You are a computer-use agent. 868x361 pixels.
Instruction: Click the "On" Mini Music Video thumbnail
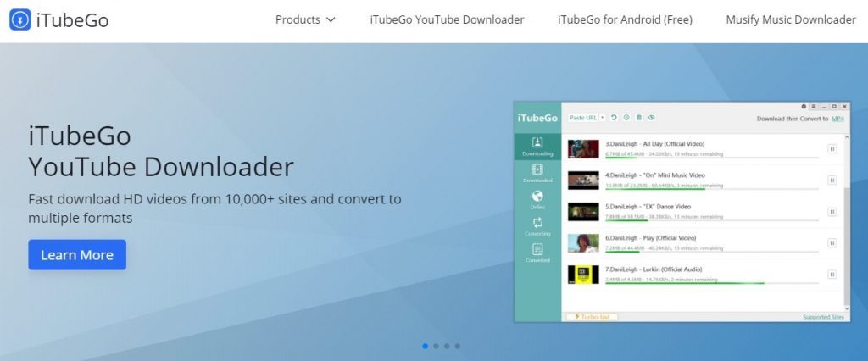pos(583,180)
